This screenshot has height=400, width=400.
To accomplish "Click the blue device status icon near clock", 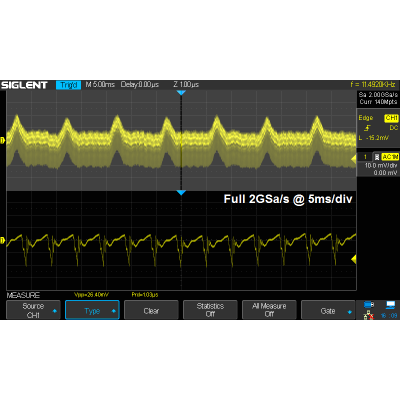I will coord(368,304).
